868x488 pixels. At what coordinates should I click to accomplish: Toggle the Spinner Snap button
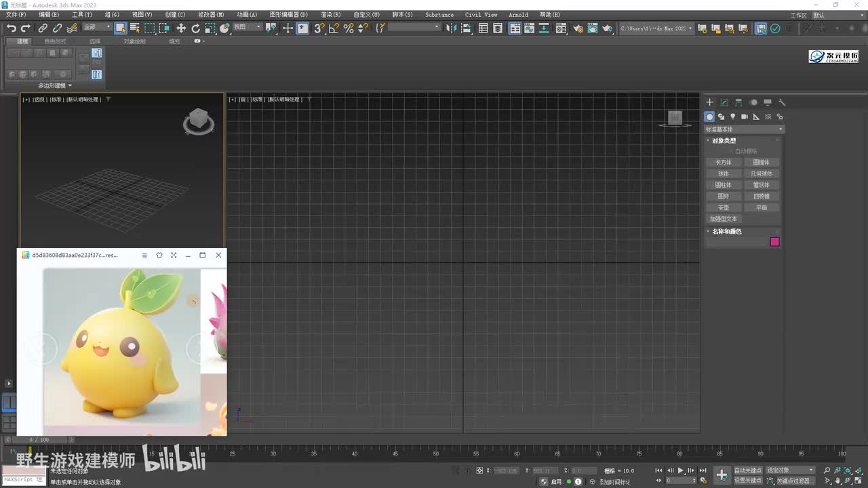click(x=363, y=28)
